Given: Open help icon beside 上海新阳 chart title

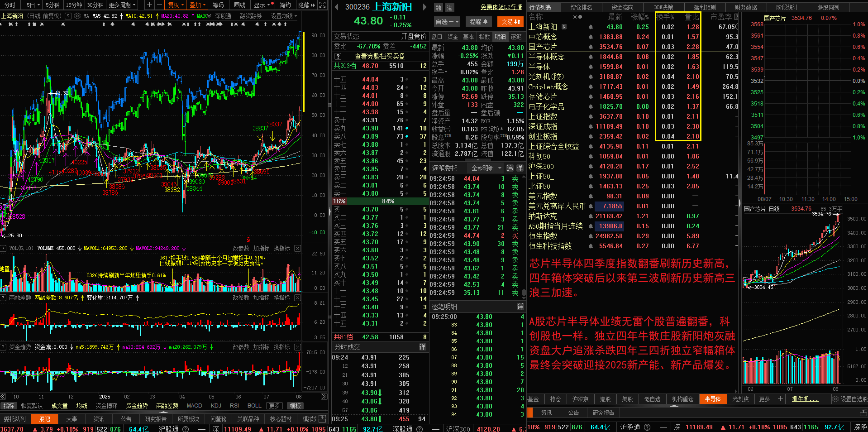Looking at the screenshot, I should coord(68,16).
